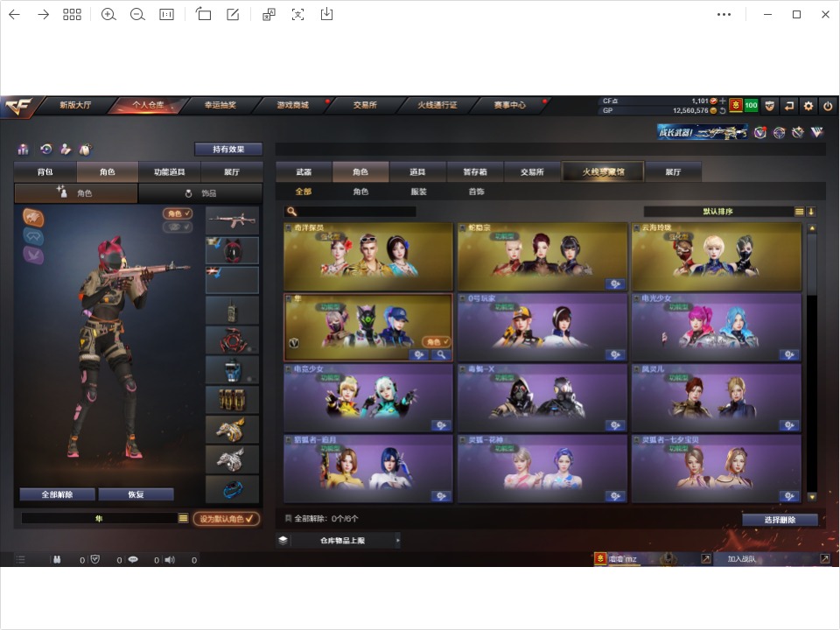Select 火线珍藏馆 tab

603,171
